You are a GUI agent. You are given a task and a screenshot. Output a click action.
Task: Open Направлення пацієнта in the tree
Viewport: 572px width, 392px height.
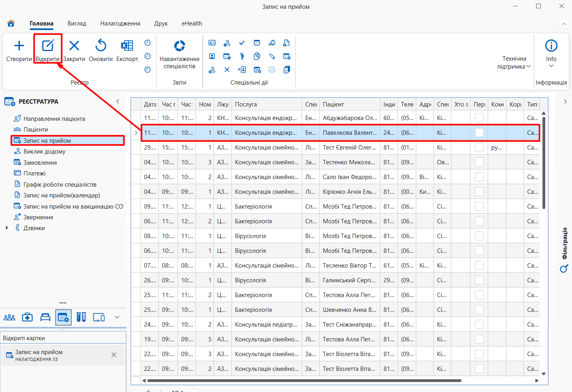(x=54, y=119)
